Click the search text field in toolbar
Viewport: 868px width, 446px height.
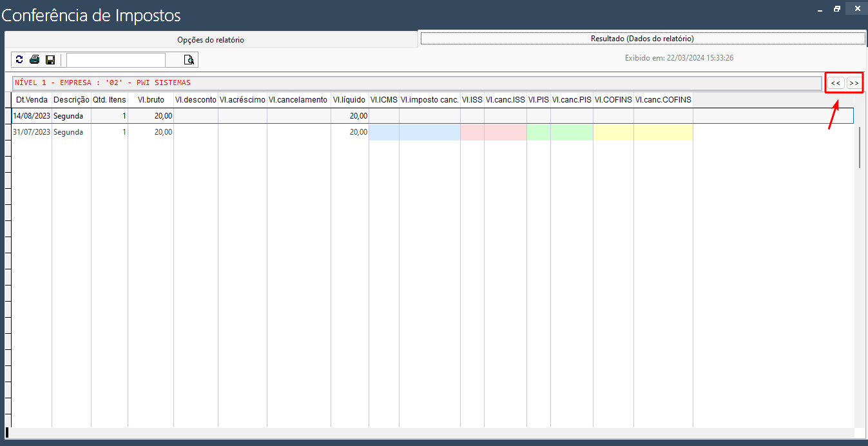116,60
